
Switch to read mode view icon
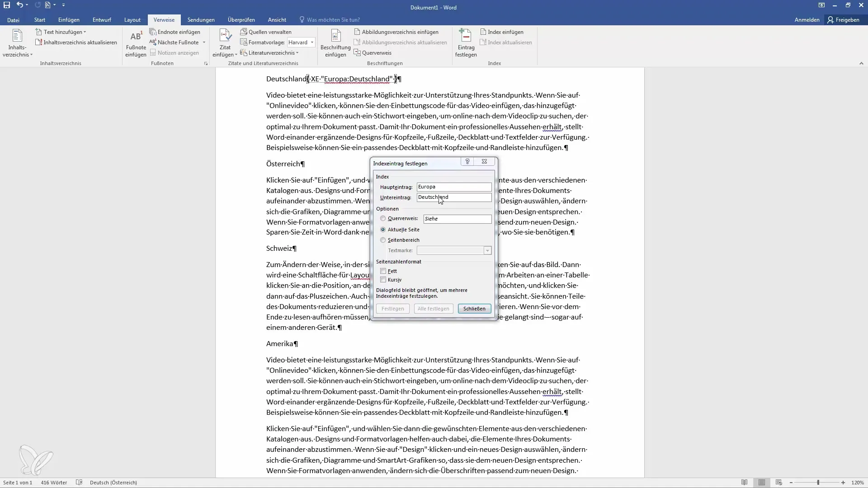pos(744,483)
